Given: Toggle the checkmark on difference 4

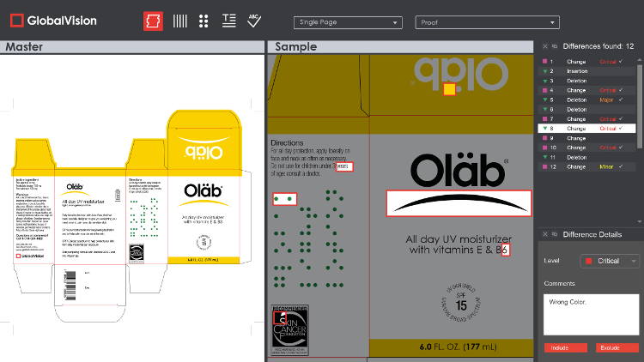Looking at the screenshot, I should click(x=621, y=90).
